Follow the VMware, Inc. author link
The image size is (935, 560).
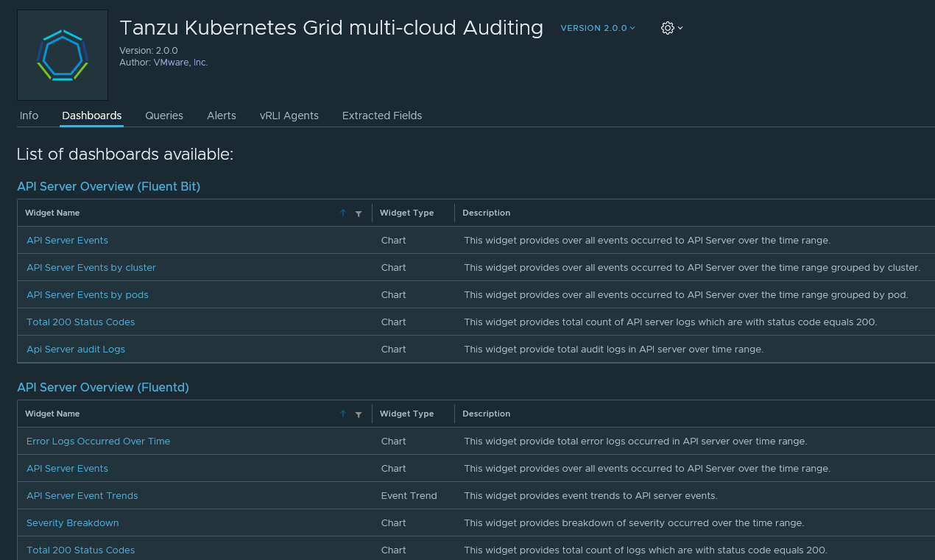click(180, 63)
